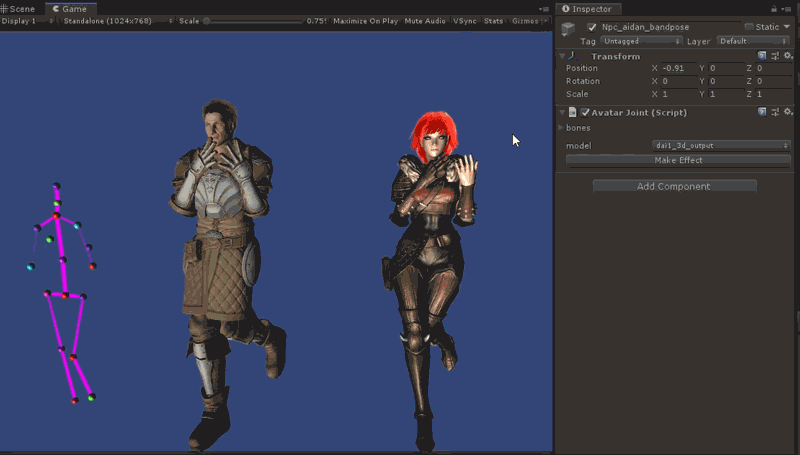This screenshot has height=455, width=800.
Task: Open the Standalone (1024x768) resolution dropdown
Action: (x=117, y=21)
